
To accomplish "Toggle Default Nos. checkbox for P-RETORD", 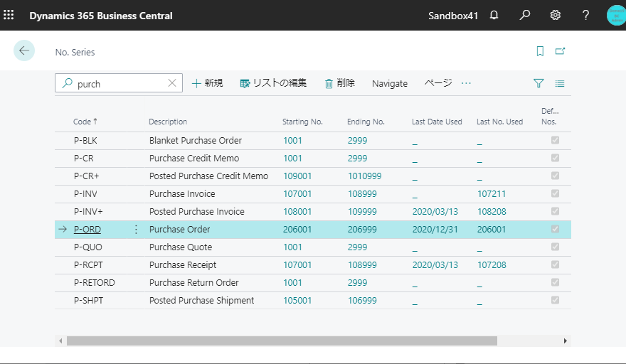I will (555, 282).
